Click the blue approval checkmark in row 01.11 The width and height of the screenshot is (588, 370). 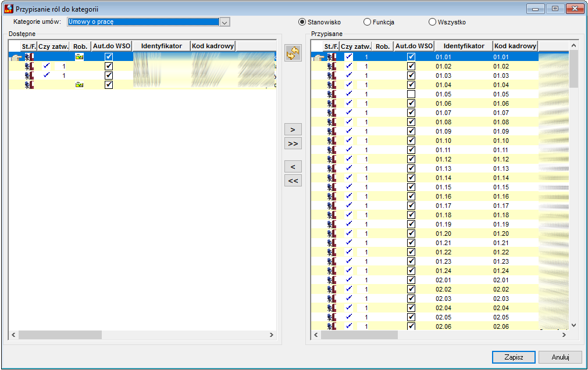click(349, 150)
